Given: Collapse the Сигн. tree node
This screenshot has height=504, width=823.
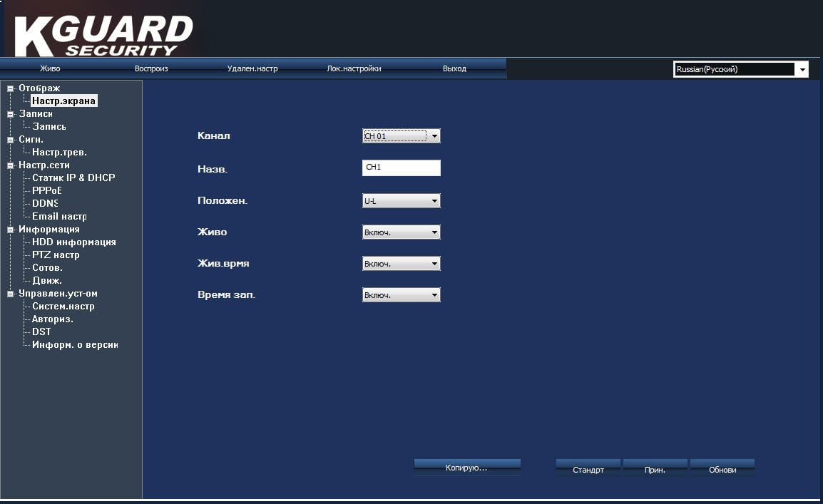Looking at the screenshot, I should 10,140.
